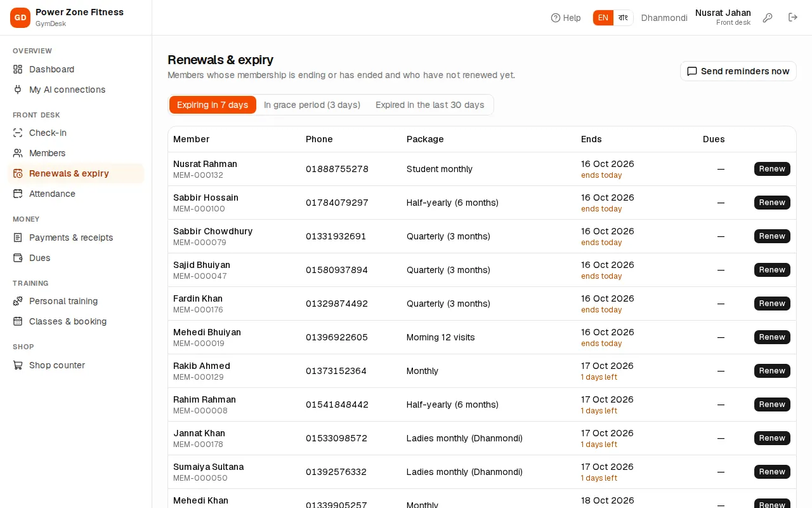This screenshot has width=812, height=508.
Task: Renew Sumaiya Sultana's membership
Action: [x=772, y=472]
